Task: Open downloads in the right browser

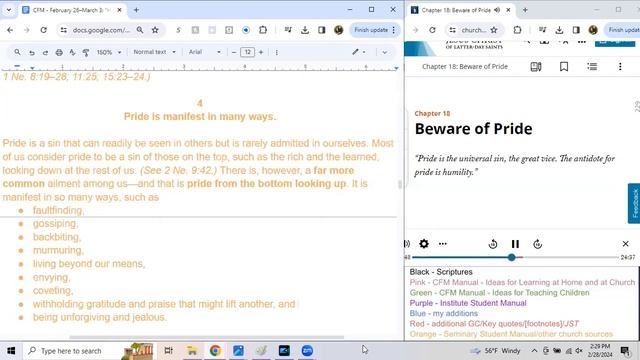Action: coord(559,30)
